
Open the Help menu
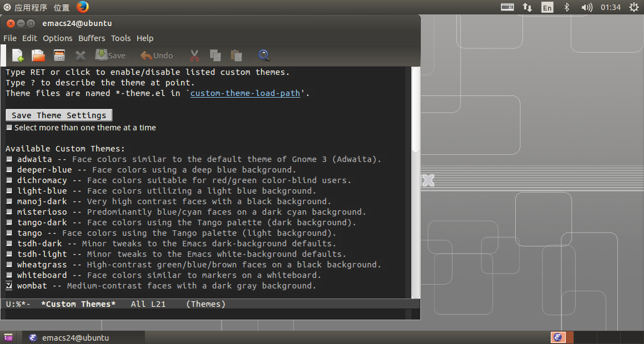(145, 38)
